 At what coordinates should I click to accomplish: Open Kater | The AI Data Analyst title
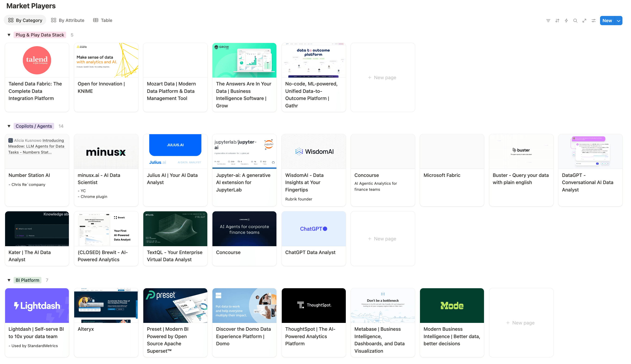pos(30,256)
